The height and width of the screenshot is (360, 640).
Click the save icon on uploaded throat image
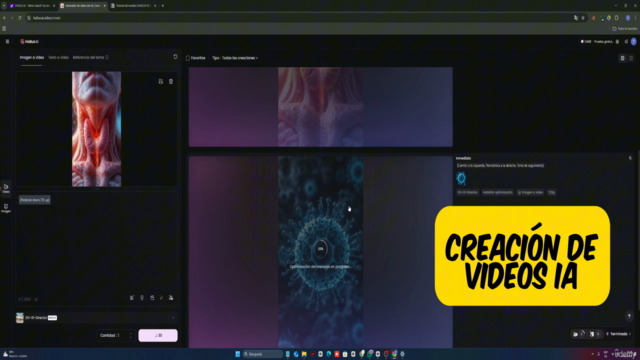point(160,82)
